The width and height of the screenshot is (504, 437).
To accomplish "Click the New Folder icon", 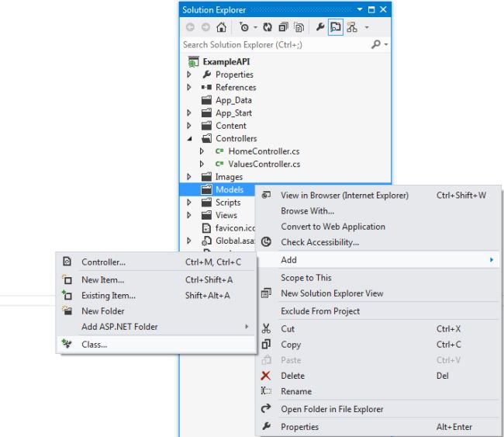I will 67,310.
